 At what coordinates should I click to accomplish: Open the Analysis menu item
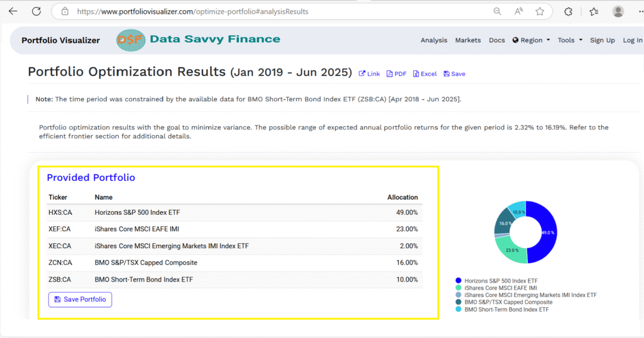coord(434,40)
